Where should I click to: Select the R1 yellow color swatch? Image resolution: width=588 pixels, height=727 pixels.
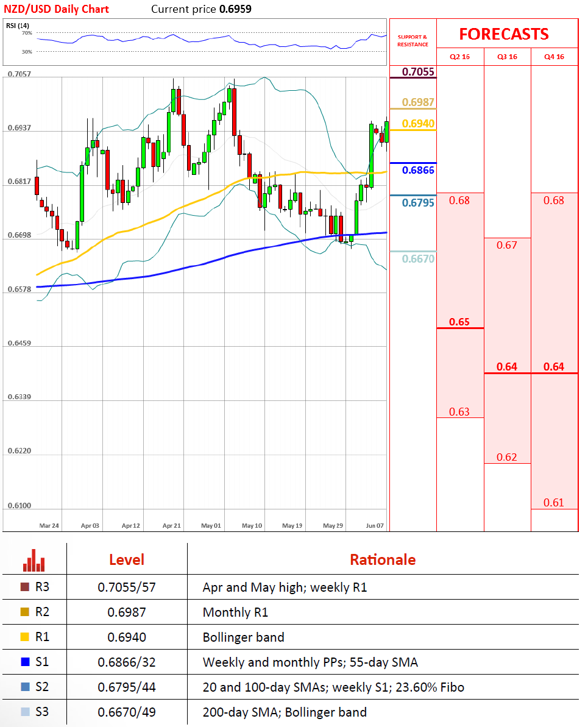(25, 637)
